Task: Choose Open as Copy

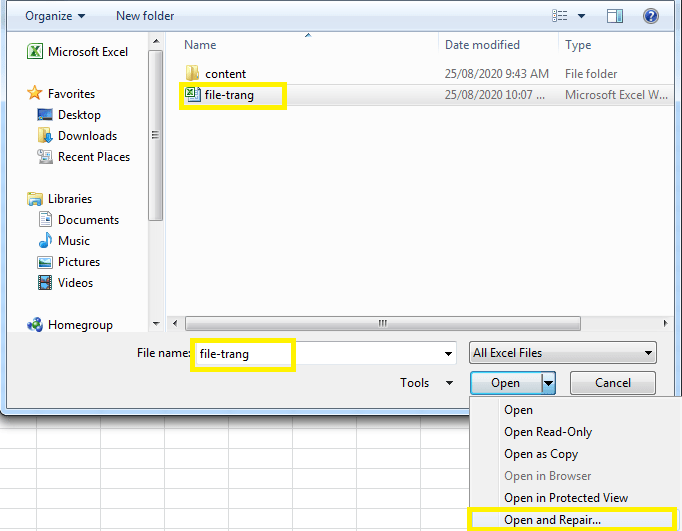Action: tap(541, 454)
